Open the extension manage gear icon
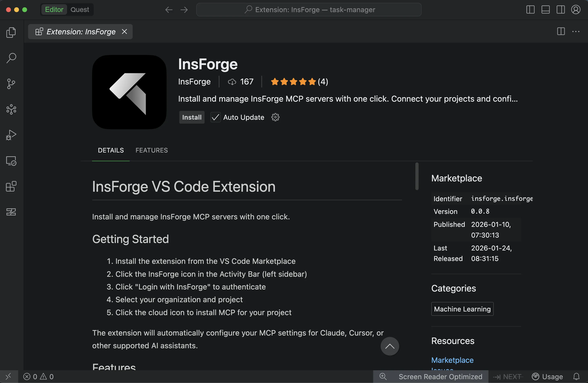 275,117
